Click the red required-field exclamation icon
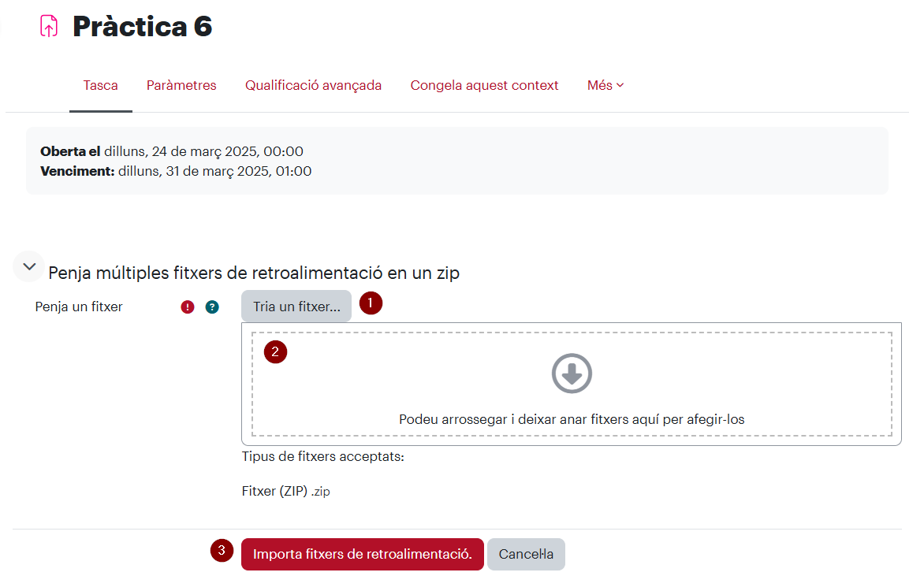 pyautogui.click(x=188, y=307)
